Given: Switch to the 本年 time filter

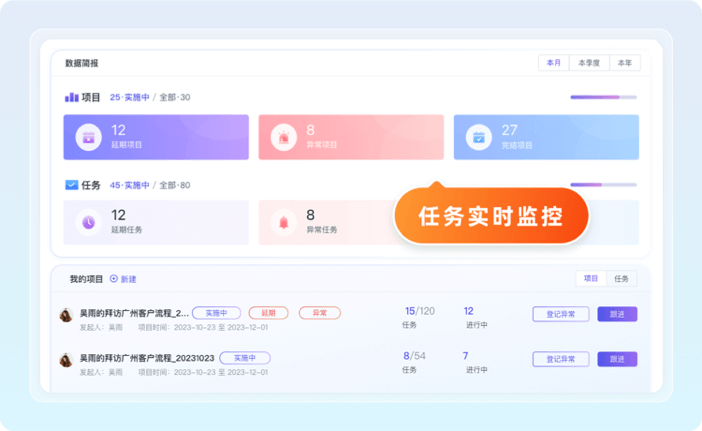Looking at the screenshot, I should pos(624,63).
